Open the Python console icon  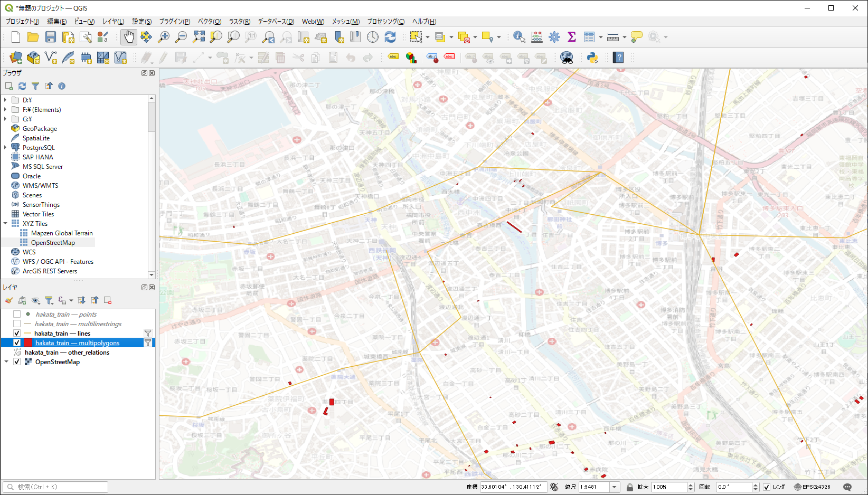point(592,58)
